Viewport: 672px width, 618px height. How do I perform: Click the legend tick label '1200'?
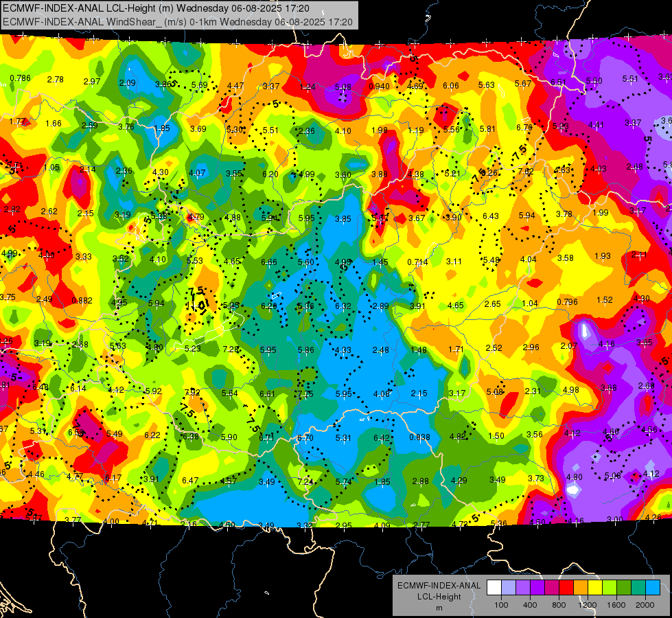tap(588, 605)
